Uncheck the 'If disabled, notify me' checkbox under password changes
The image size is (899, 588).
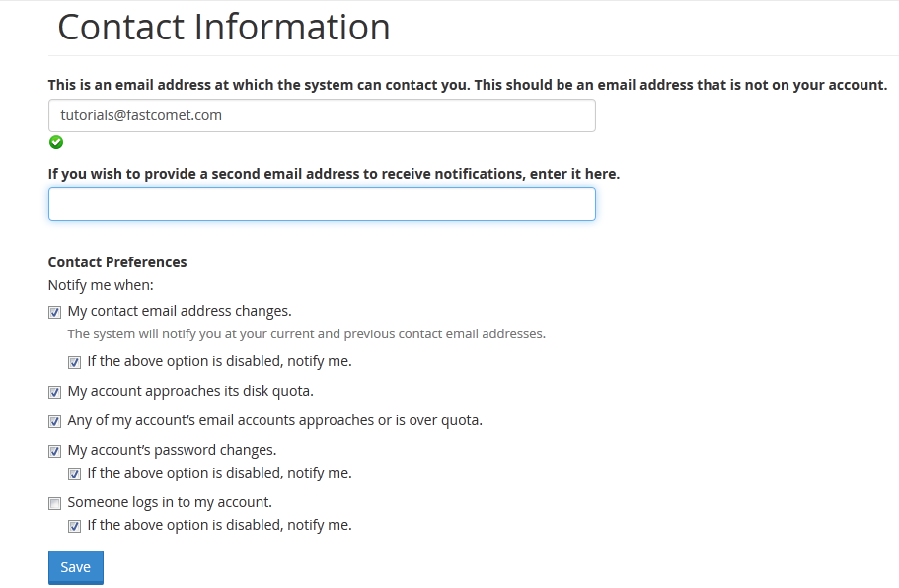(x=75, y=474)
